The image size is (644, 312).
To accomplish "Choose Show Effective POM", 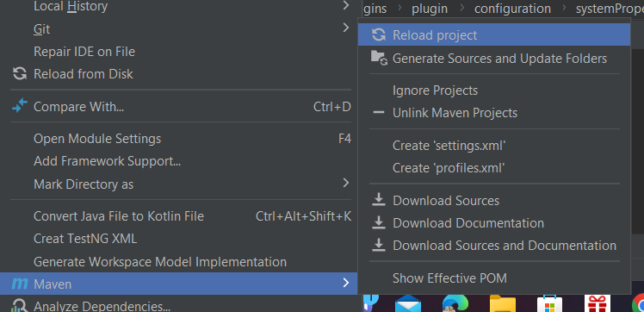I will [x=494, y=278].
